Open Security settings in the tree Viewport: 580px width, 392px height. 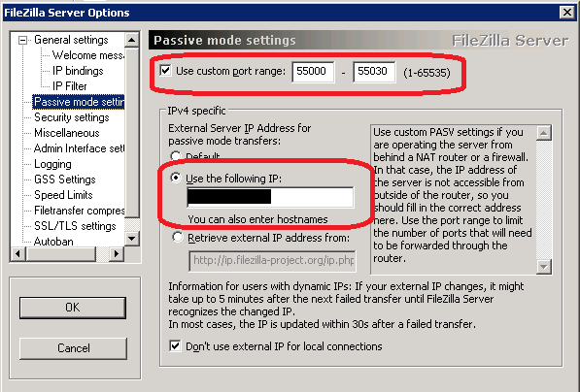[72, 117]
